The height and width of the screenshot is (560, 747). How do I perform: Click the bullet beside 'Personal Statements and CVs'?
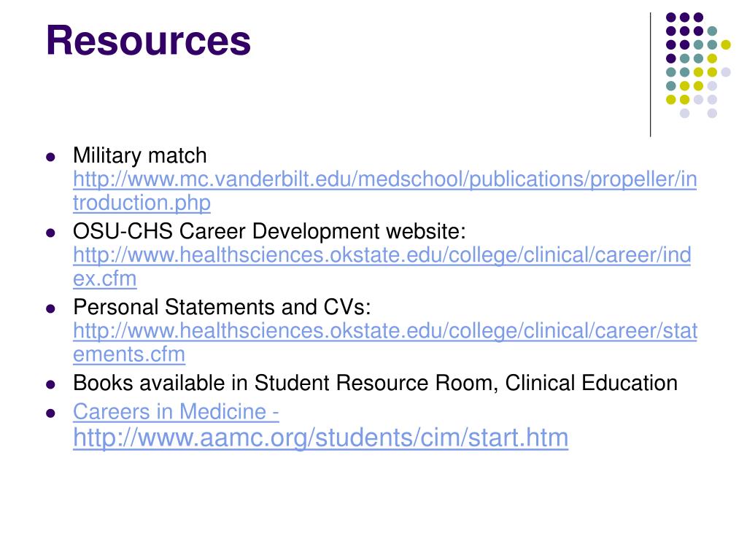coord(50,308)
